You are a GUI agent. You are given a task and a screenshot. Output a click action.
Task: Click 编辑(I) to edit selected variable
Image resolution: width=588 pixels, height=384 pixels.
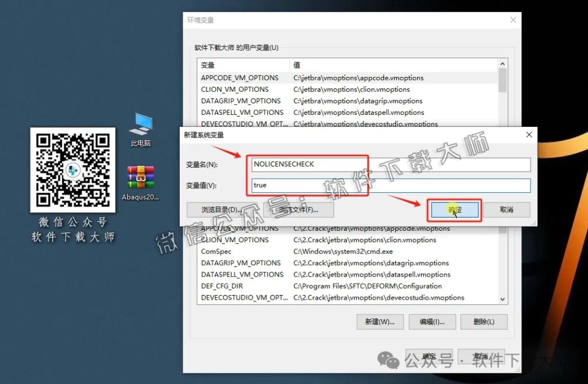432,321
